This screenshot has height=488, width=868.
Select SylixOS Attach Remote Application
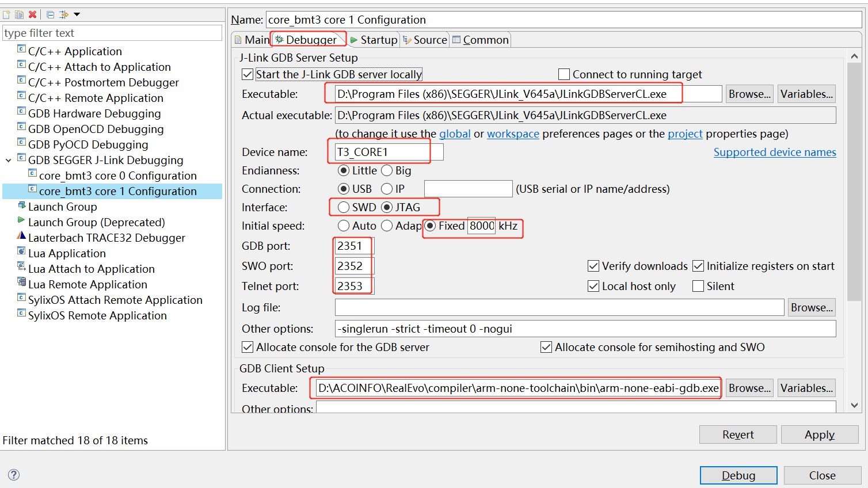tap(115, 300)
